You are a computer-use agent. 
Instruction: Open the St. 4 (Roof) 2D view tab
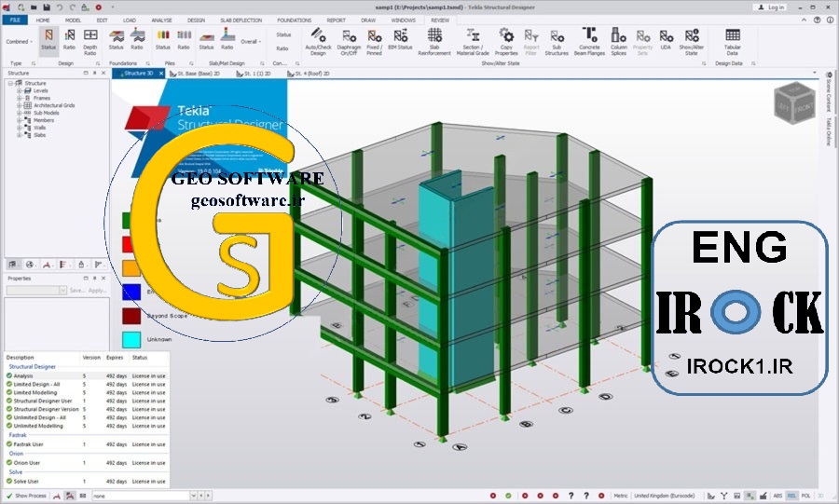[x=309, y=74]
